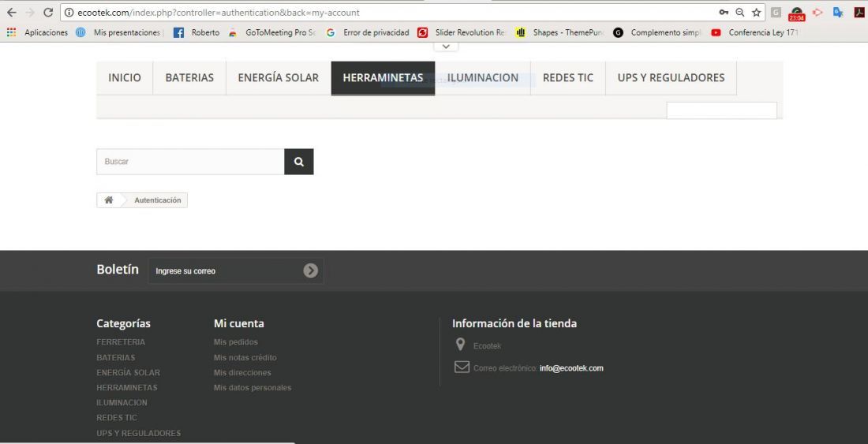Open Conferencia Ley YouTube bookmark
868x444 pixels.
pyautogui.click(x=755, y=32)
